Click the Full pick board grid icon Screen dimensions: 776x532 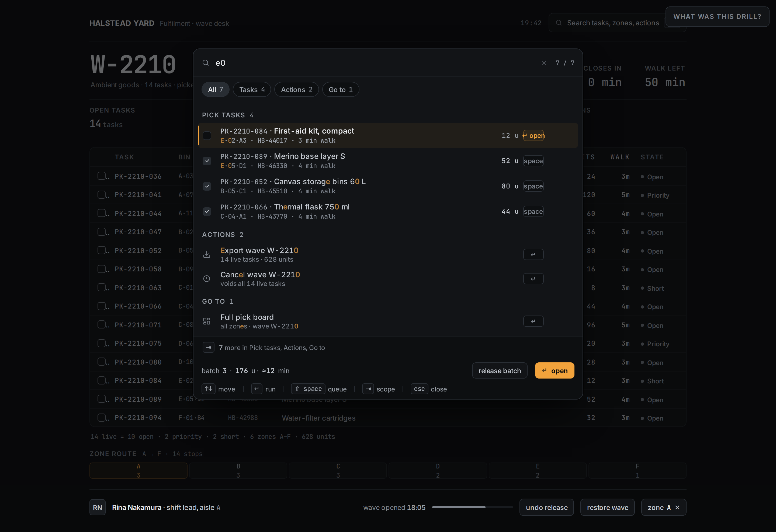click(x=207, y=321)
